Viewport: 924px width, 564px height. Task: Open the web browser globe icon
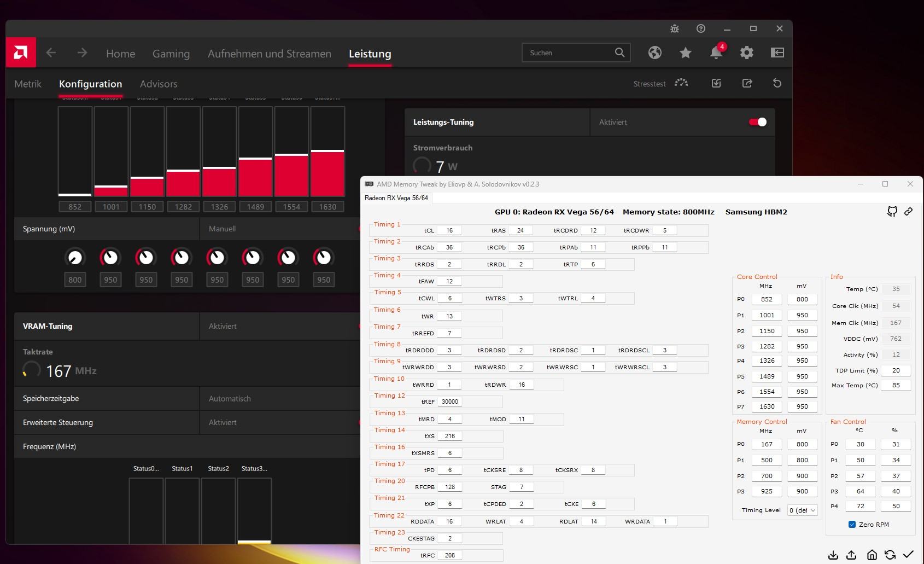[x=655, y=53]
